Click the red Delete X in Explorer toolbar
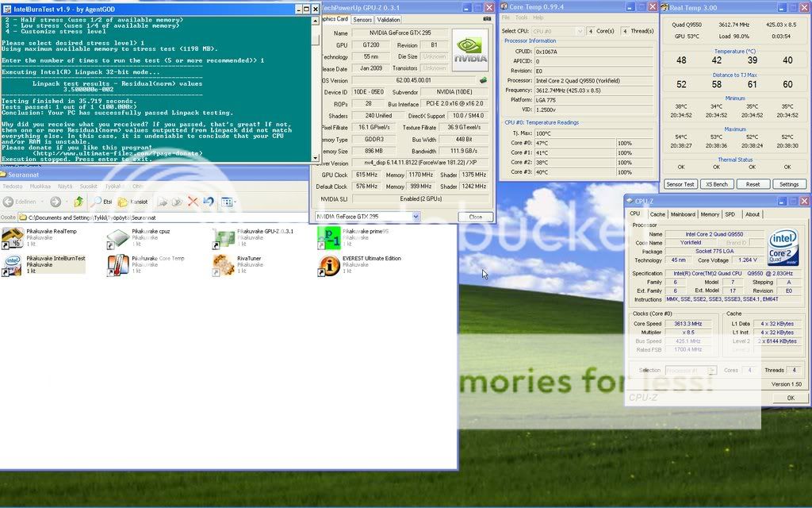This screenshot has width=812, height=508. 193,202
